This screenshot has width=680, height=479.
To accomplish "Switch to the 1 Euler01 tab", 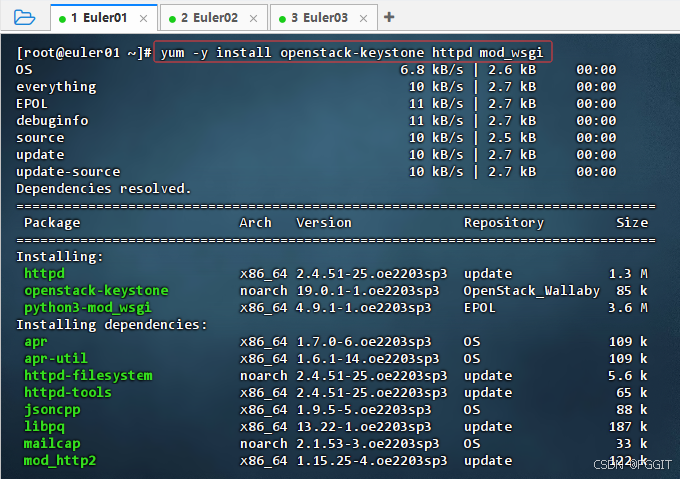I will [x=104, y=18].
